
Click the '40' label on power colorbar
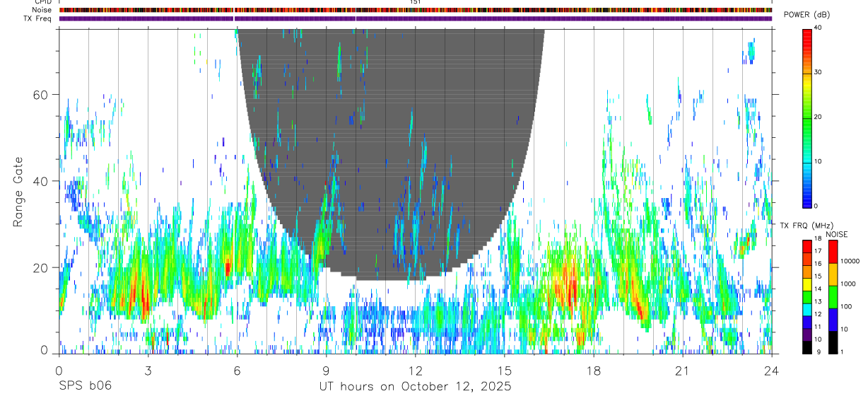coord(819,28)
